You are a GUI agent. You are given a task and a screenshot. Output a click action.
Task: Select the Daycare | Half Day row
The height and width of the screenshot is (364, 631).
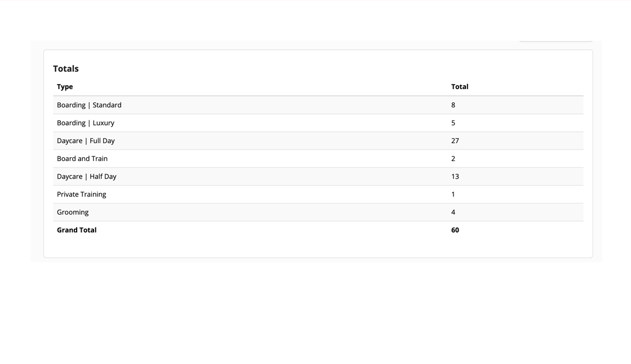87,176
